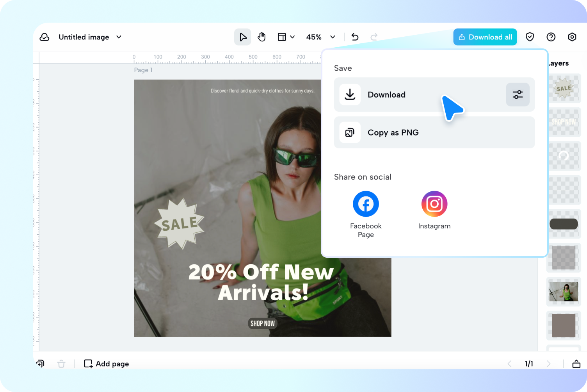587x392 pixels.
Task: Click the Page 1 label
Action: [x=143, y=70]
